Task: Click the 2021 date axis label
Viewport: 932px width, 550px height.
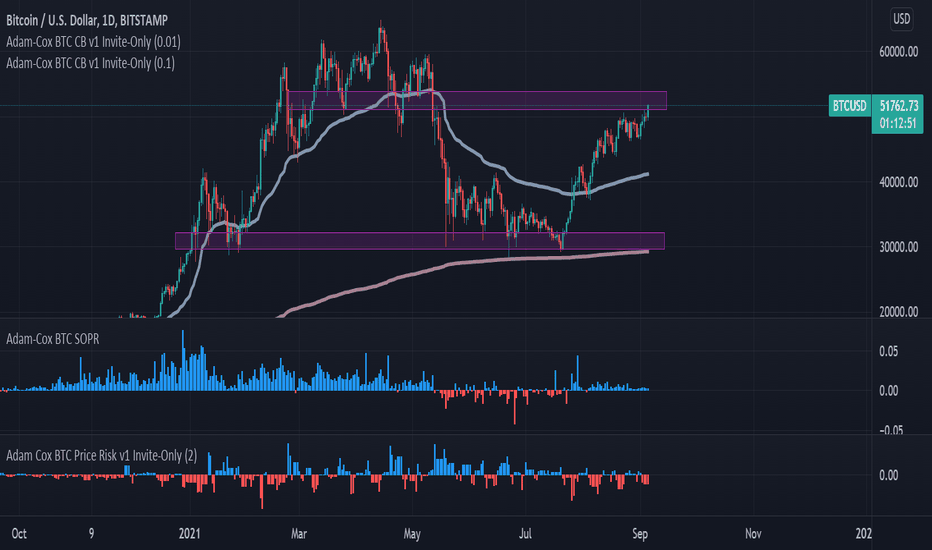Action: click(190, 533)
